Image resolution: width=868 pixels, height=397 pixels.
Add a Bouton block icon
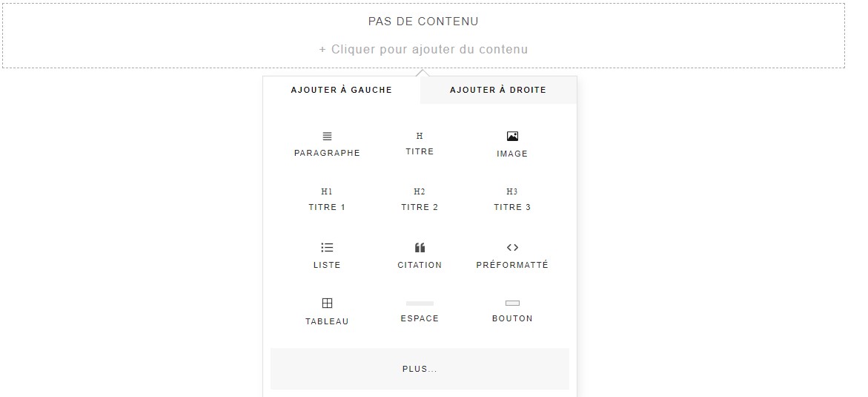coord(512,304)
